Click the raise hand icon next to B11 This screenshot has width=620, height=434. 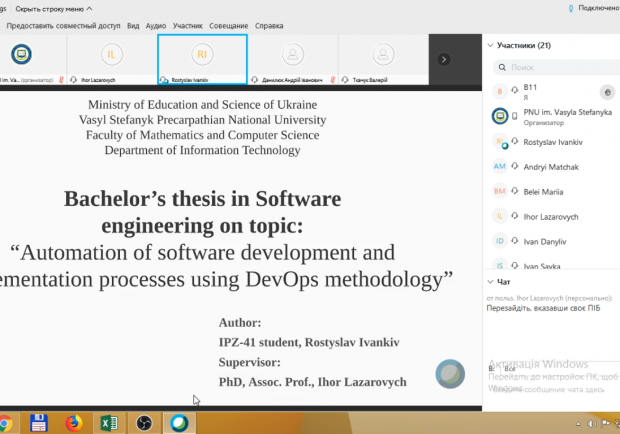coord(606,91)
